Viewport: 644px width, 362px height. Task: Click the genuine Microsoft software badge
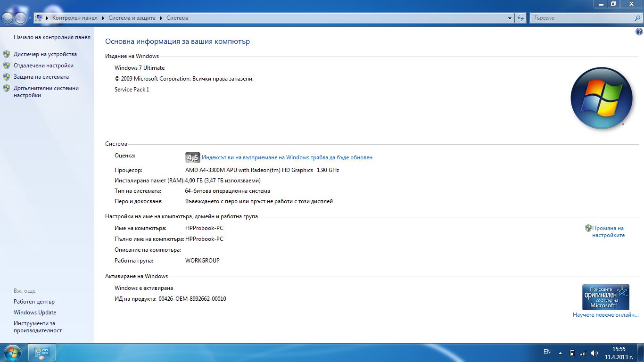605,296
